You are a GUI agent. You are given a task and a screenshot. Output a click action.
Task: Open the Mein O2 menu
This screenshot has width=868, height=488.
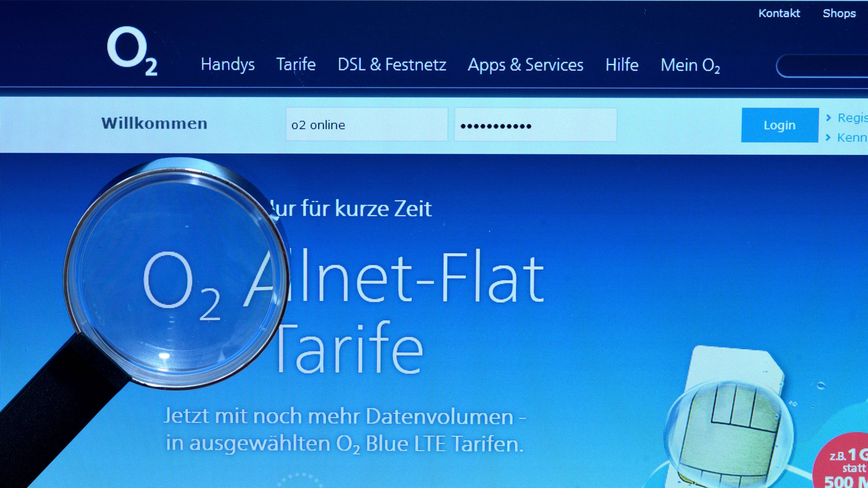(690, 65)
